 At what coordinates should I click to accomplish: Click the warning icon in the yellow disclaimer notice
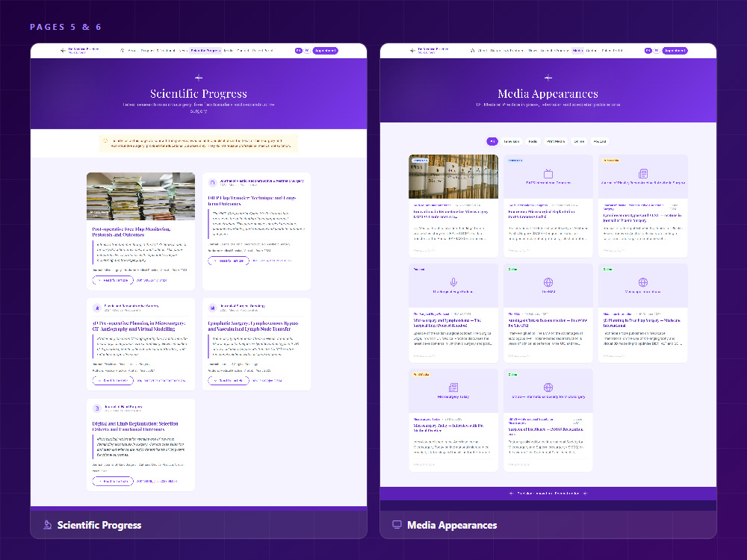105,141
